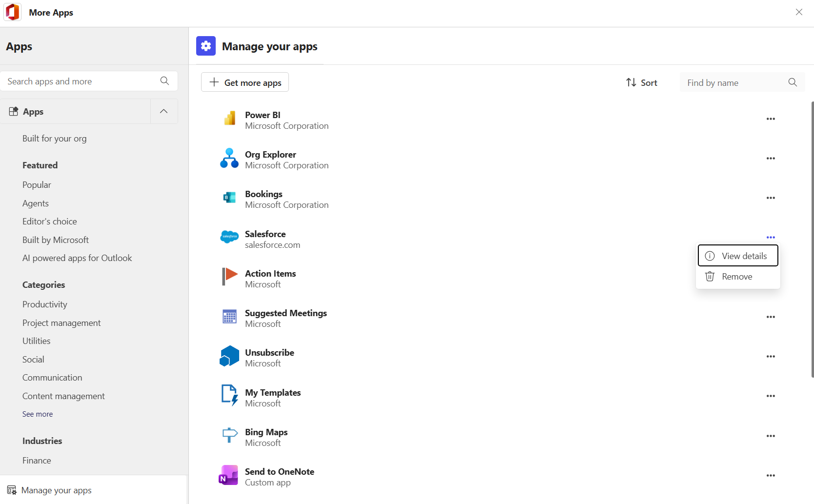
Task: Click the Action Items flag icon
Action: pos(229,277)
